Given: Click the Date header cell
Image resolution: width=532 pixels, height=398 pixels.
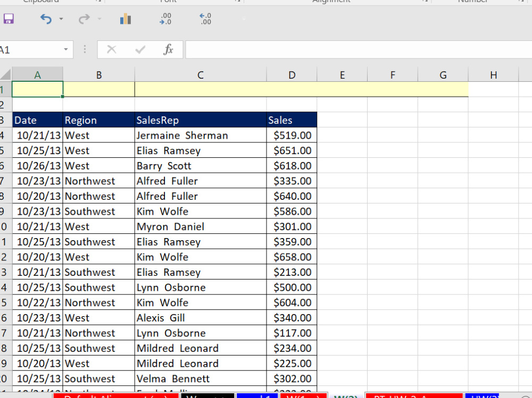Looking at the screenshot, I should pyautogui.click(x=38, y=120).
